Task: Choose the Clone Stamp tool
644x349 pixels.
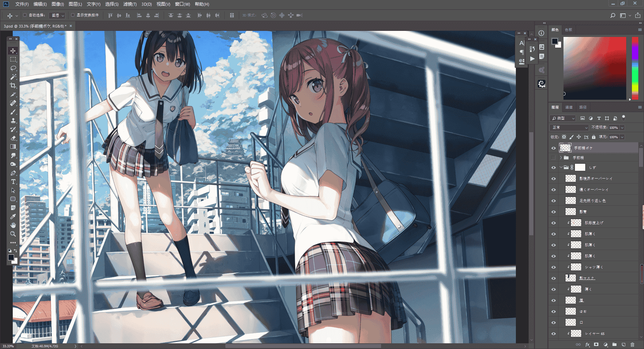Action: [x=13, y=120]
